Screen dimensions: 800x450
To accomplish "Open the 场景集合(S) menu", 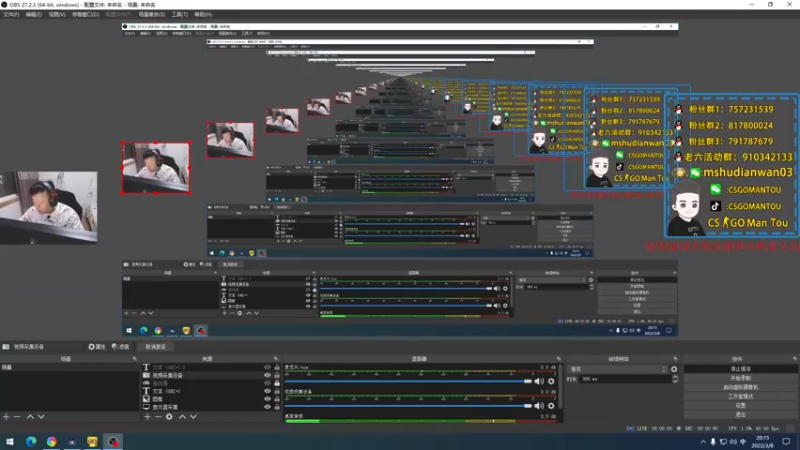I will tap(152, 14).
